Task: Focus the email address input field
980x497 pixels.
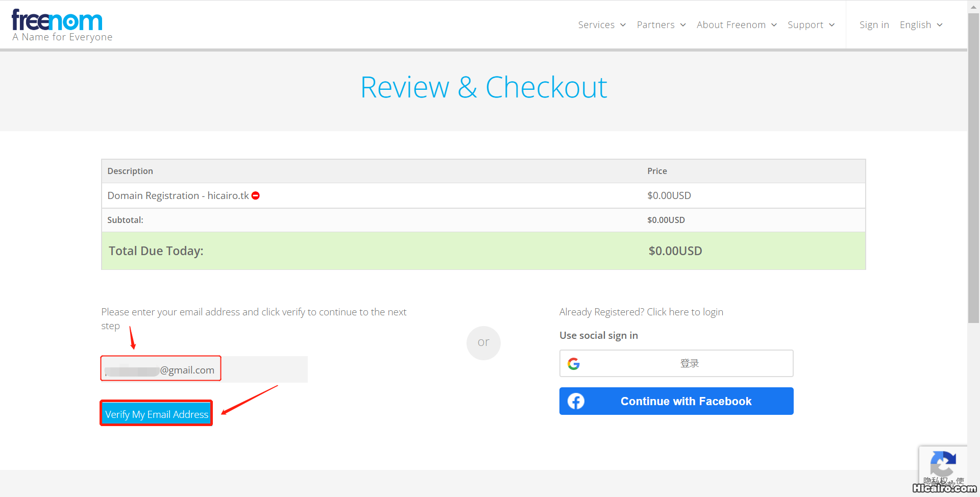Action: tap(204, 369)
